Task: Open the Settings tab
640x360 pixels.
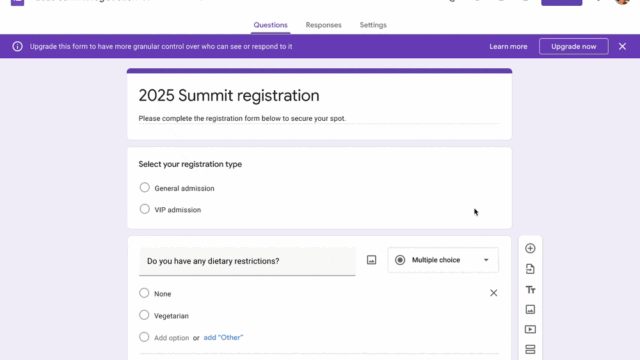Action: point(373,25)
